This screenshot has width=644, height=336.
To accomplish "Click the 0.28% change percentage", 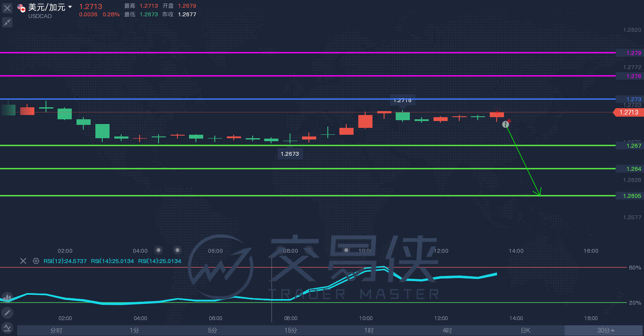I will coord(111,14).
